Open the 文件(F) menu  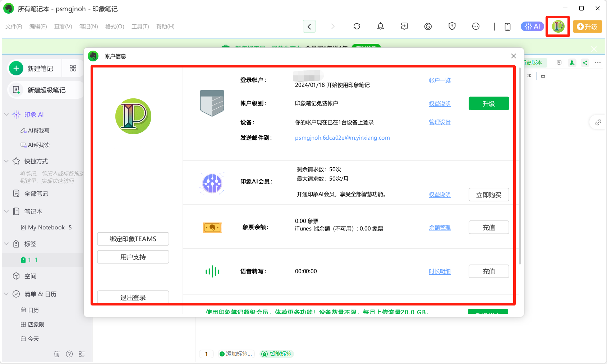(14, 27)
